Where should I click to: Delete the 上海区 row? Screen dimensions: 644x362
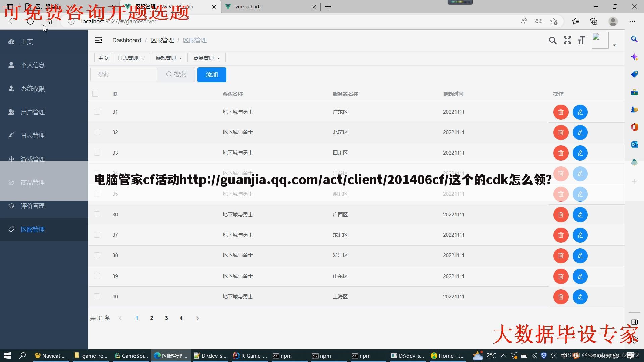coord(560,297)
